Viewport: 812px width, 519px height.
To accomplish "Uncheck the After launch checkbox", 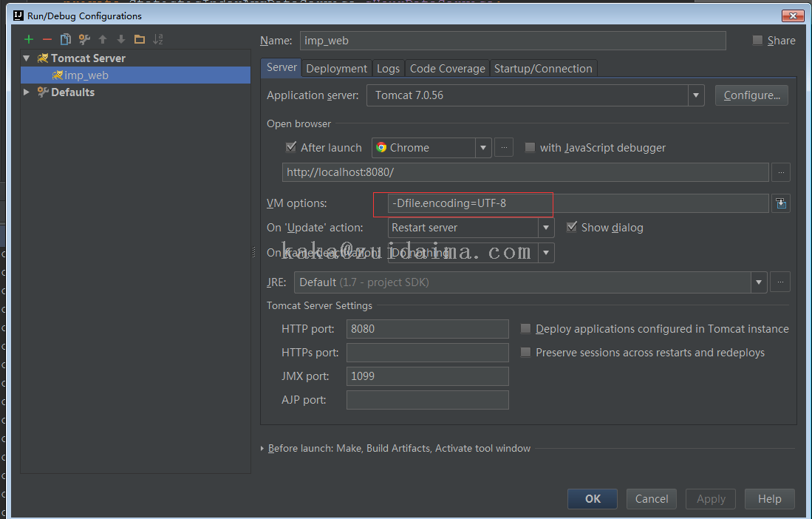I will tap(291, 147).
